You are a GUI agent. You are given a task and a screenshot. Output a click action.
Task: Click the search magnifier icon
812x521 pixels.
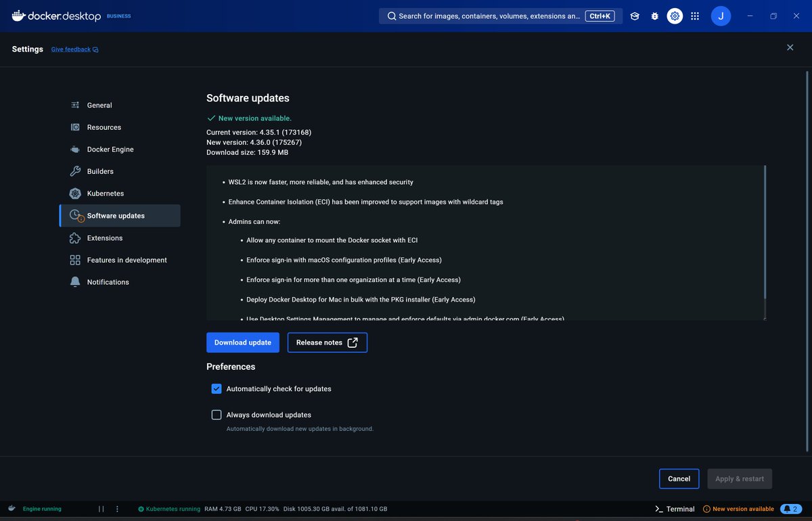pyautogui.click(x=392, y=16)
